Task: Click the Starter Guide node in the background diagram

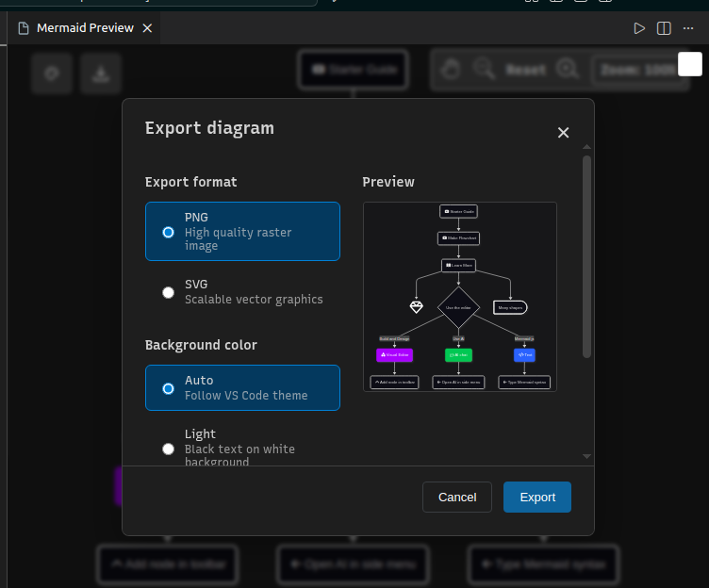Action: (354, 70)
